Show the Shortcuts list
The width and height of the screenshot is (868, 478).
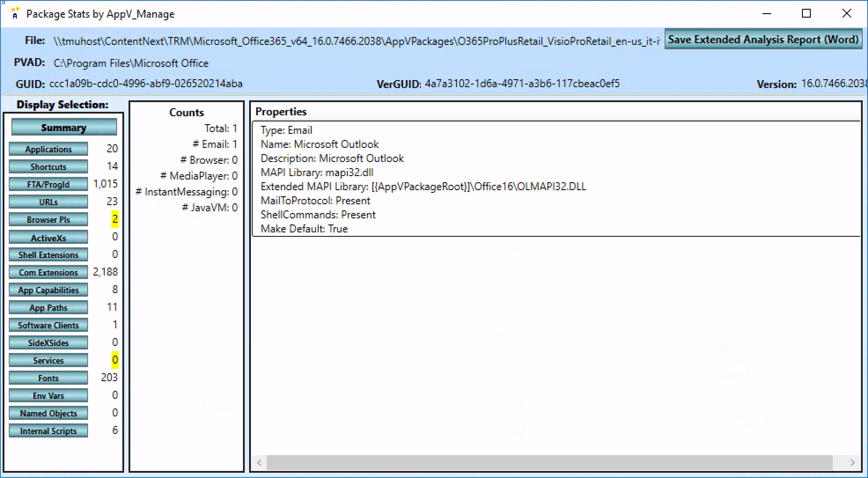click(48, 167)
